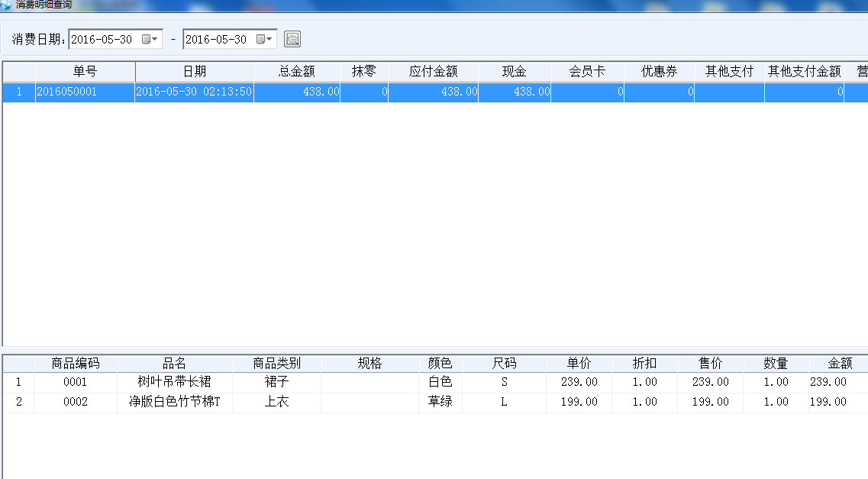Screen dimensions: 868x479
Task: Click the 应付金额 column header
Action: pyautogui.click(x=433, y=71)
